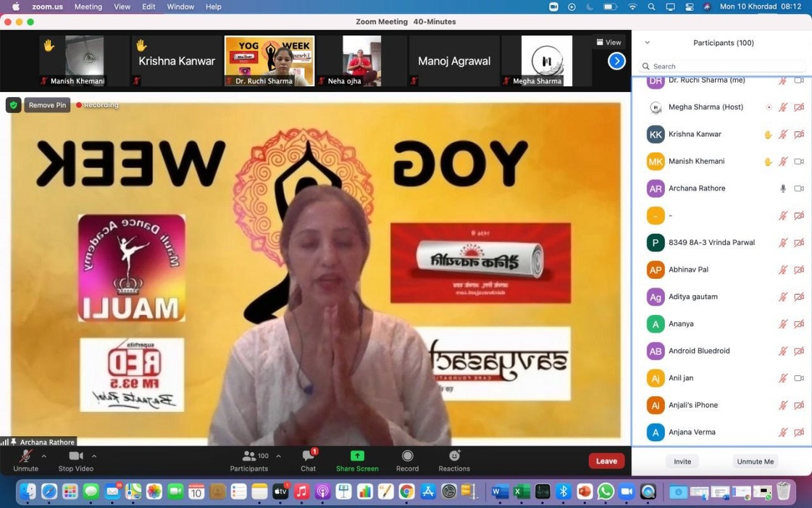The image size is (812, 508).
Task: Open the Chat icon with notification badge
Action: tap(309, 455)
